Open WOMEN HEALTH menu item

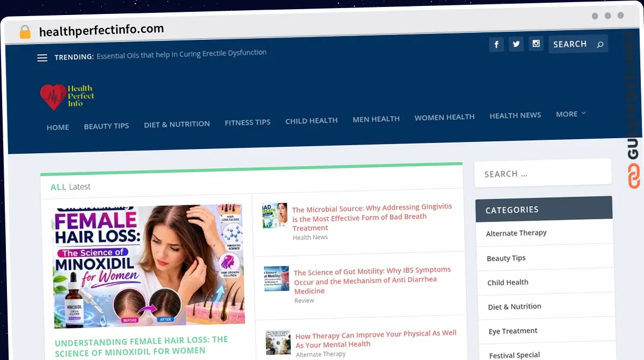[444, 117]
